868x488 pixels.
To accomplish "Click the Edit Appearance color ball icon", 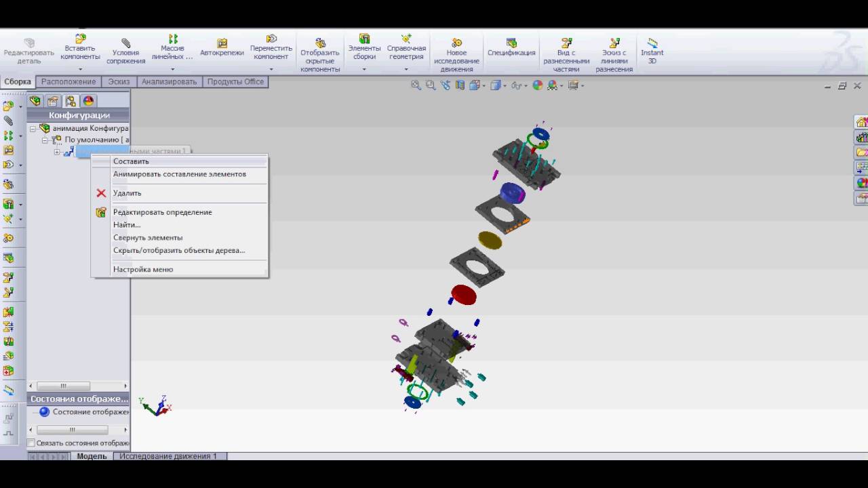I will 538,85.
